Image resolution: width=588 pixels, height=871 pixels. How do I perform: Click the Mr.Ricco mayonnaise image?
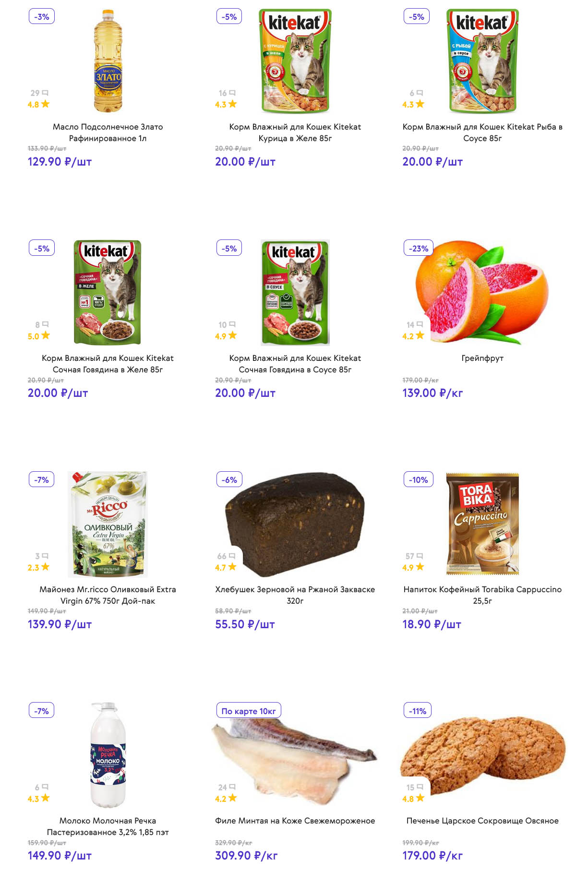tap(108, 524)
